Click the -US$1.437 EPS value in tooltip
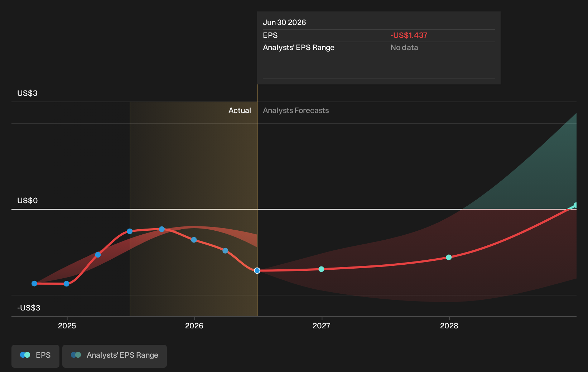Image resolution: width=588 pixels, height=372 pixels. click(409, 35)
